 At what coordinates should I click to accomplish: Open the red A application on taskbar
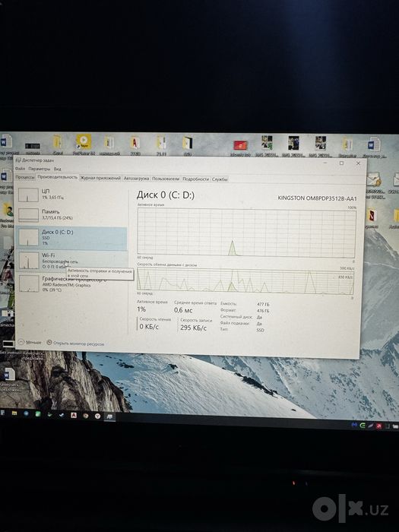coord(74,415)
